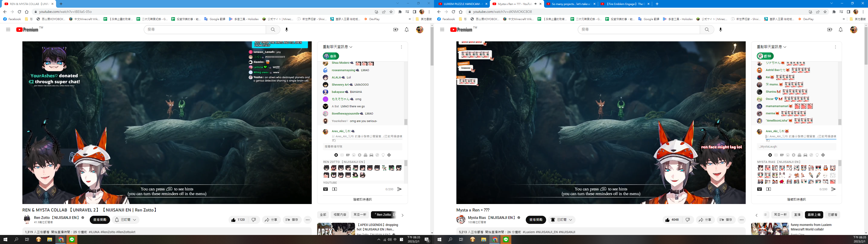Show more bookmarks chevron in left browser
The width and height of the screenshot is (868, 244).
[410, 19]
